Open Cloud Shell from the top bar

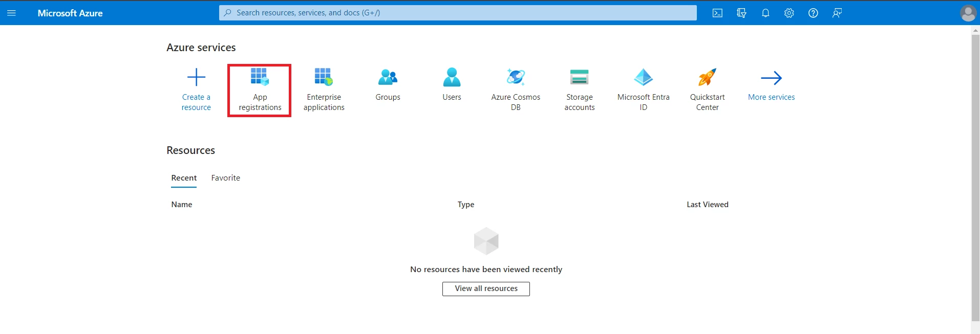(x=717, y=13)
